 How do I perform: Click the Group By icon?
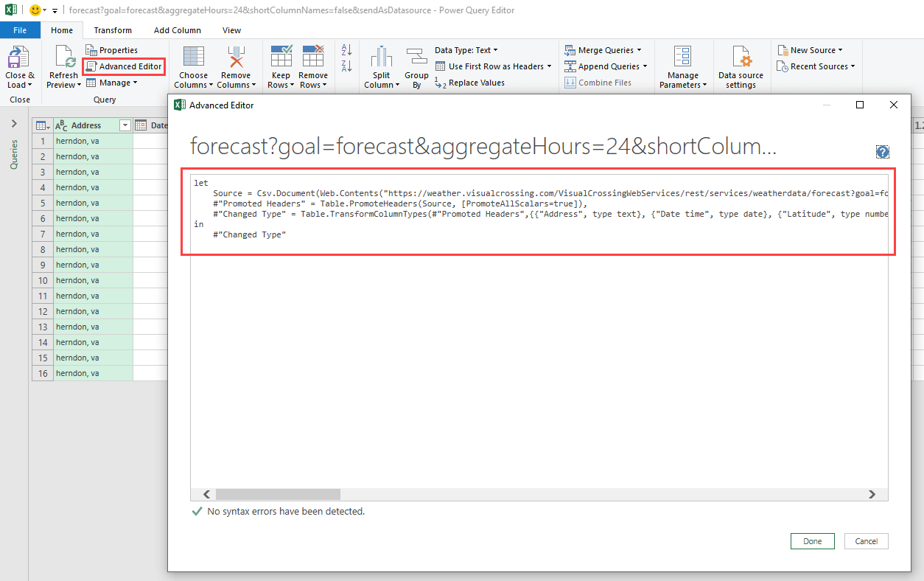tap(416, 58)
